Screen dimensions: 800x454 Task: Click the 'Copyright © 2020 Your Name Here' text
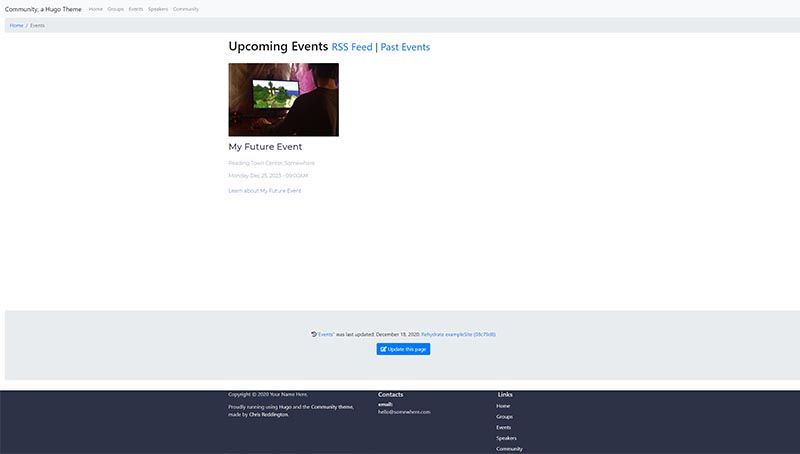pyautogui.click(x=268, y=394)
